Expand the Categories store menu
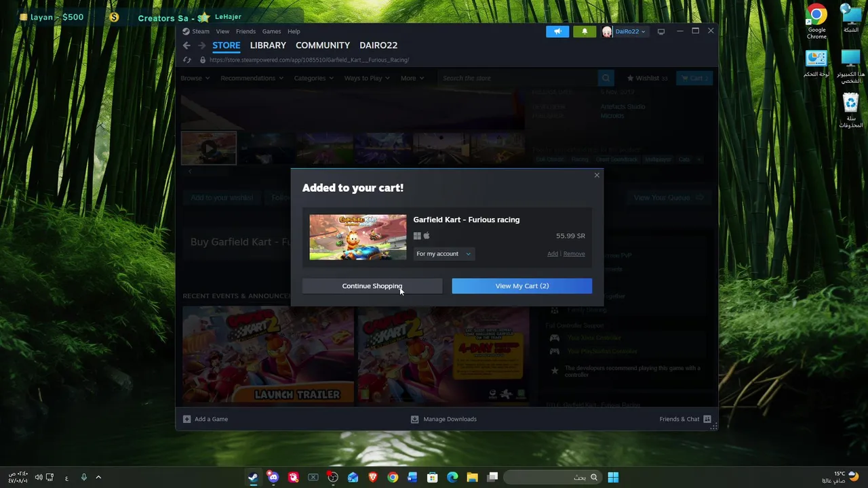The image size is (868, 488). (x=313, y=78)
